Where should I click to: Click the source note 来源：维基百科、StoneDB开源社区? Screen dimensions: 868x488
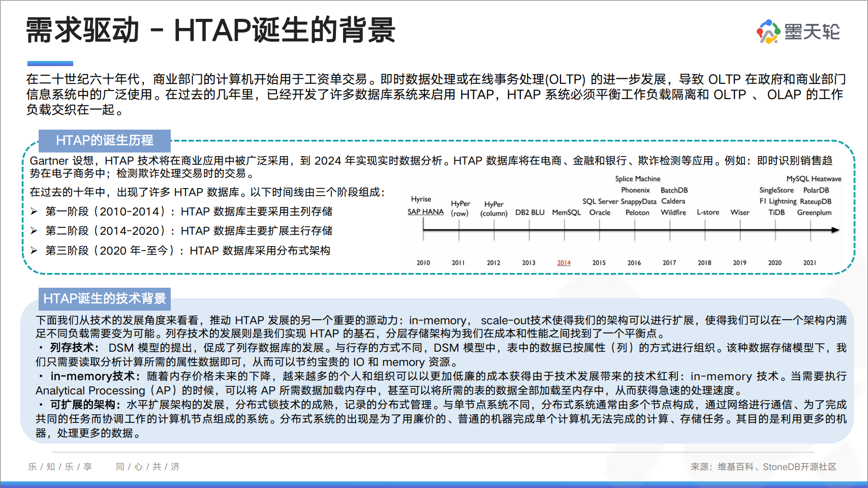point(763,467)
